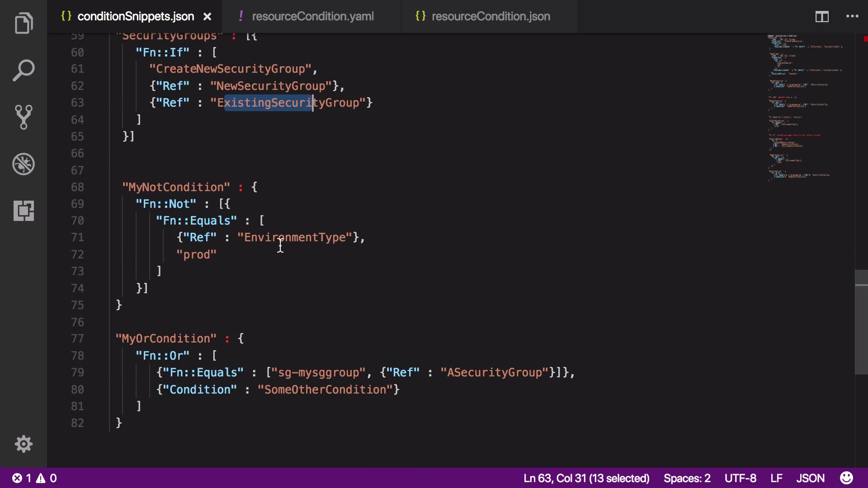Close the conditionSnippets.json tab
Image resolution: width=868 pixels, height=488 pixels.
207,17
